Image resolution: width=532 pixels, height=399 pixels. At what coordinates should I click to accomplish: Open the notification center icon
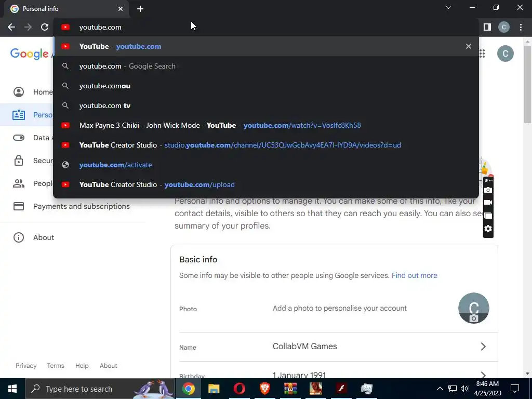(515, 389)
